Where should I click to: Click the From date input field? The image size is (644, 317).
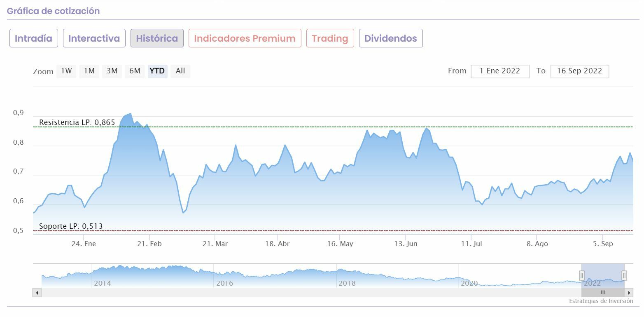[500, 71]
